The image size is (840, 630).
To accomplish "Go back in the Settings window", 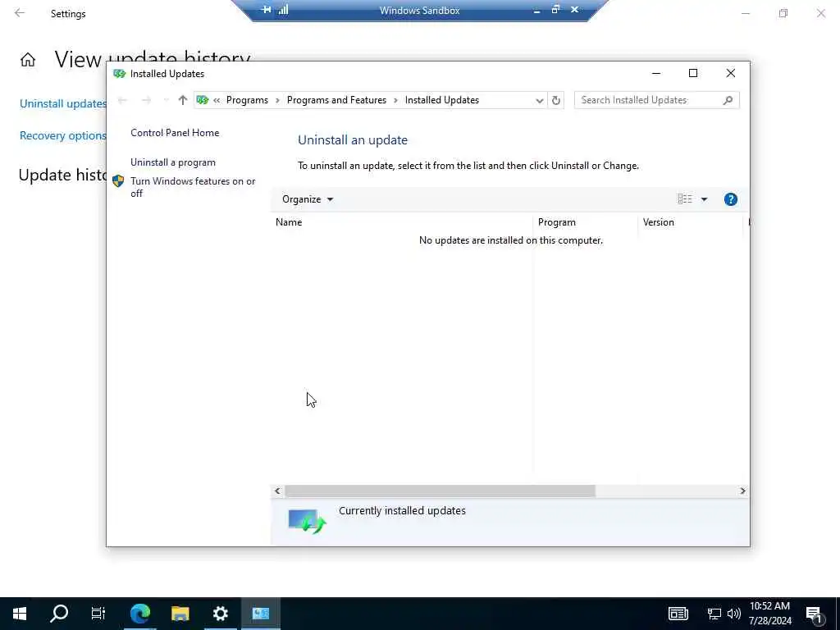I will [x=20, y=13].
